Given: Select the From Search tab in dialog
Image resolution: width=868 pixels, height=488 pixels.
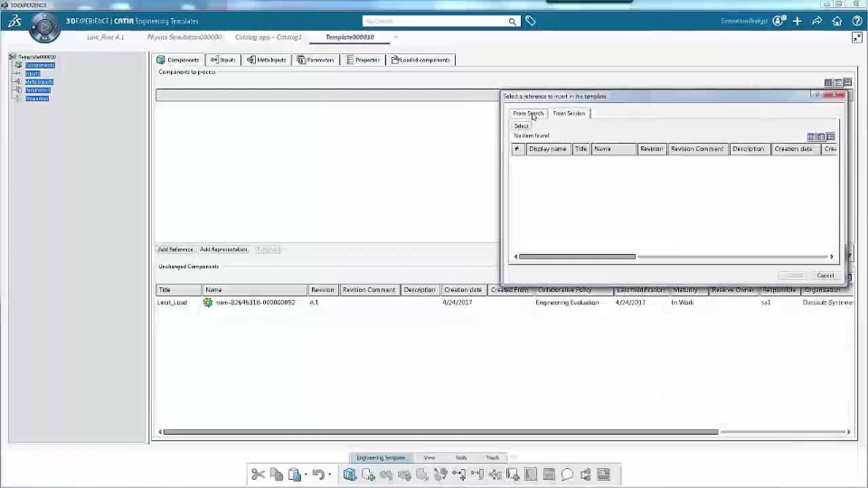Looking at the screenshot, I should [528, 114].
